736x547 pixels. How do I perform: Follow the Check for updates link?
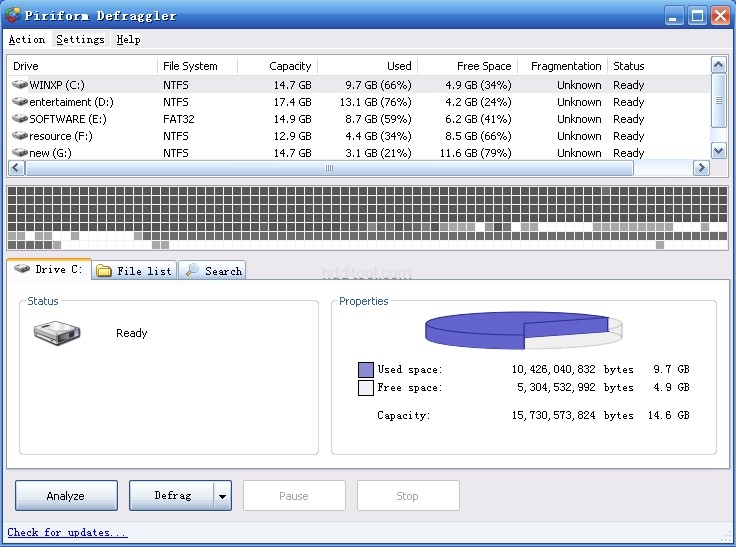[67, 532]
